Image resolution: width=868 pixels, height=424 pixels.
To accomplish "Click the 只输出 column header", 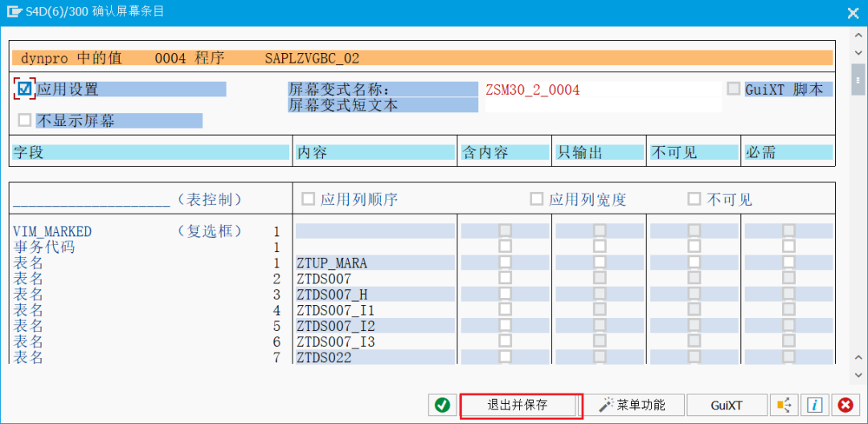I will 600,153.
